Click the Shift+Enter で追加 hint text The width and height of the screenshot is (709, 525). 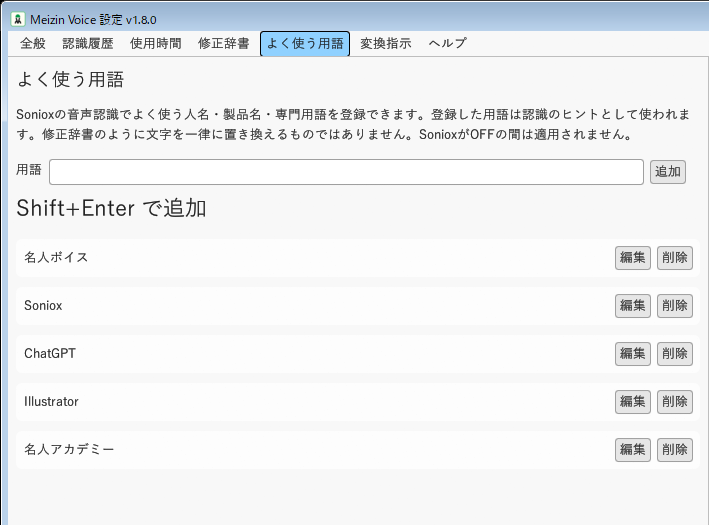pos(111,208)
